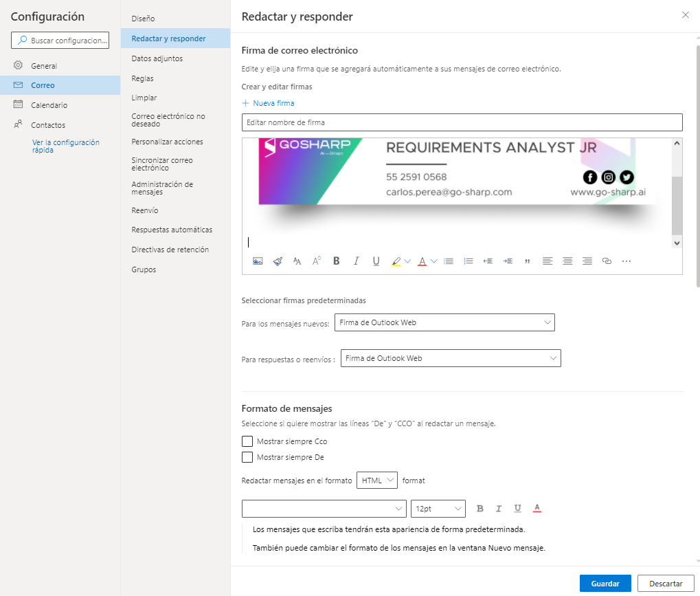Apply font color in signature editor

[x=422, y=261]
